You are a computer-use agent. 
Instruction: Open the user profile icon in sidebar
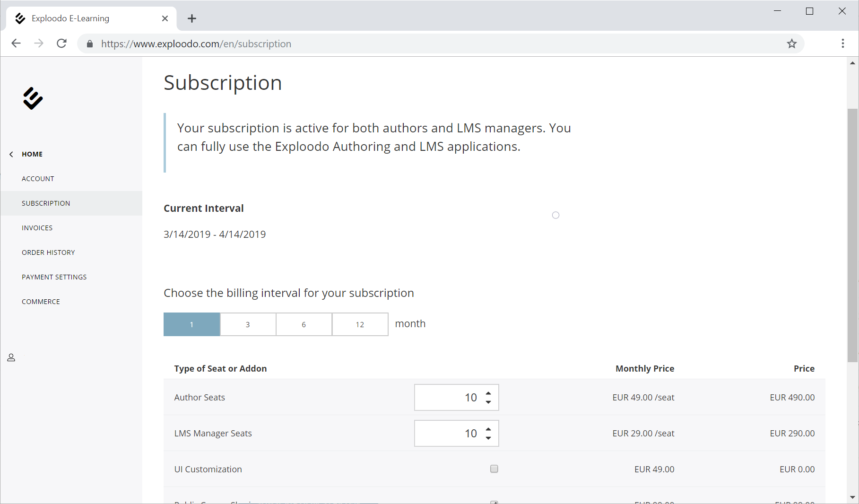coord(11,358)
